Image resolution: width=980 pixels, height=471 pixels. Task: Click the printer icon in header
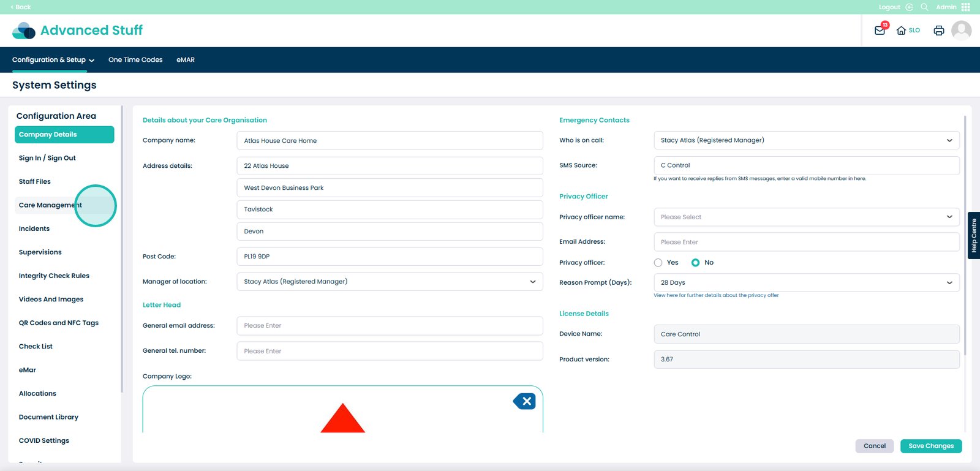click(938, 31)
